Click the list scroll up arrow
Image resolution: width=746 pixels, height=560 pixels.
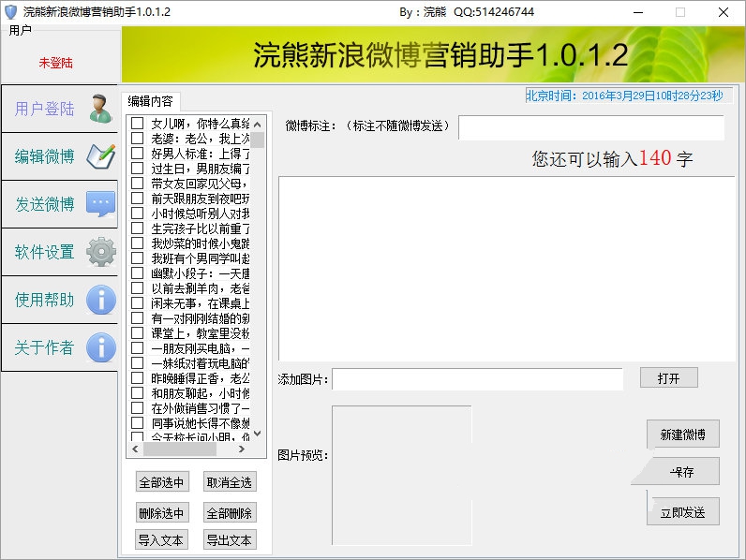(258, 125)
